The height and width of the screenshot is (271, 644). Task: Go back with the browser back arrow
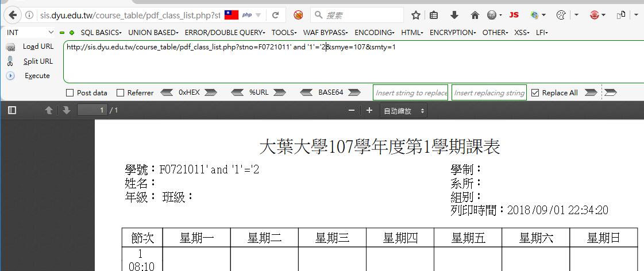coord(13,16)
